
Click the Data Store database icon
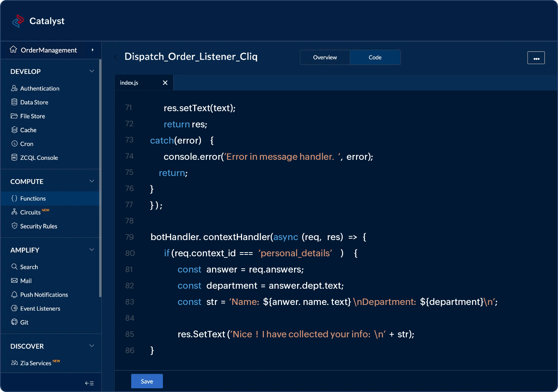click(14, 102)
